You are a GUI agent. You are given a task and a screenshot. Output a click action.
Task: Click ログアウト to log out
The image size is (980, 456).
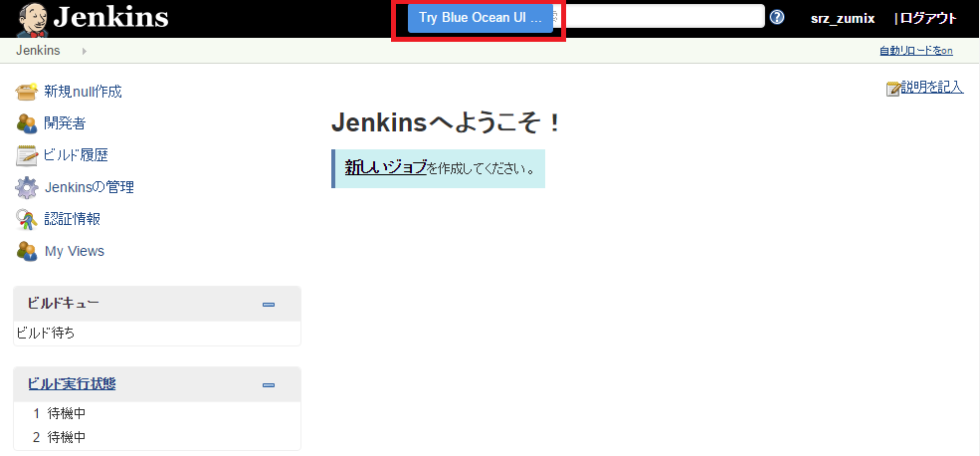pyautogui.click(x=928, y=19)
